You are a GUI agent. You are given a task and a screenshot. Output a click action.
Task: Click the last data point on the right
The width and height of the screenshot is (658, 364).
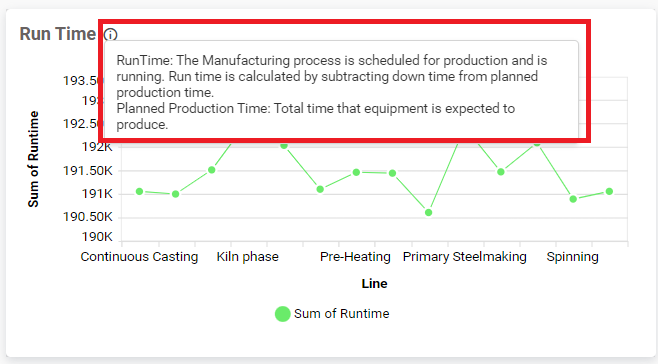click(x=609, y=191)
